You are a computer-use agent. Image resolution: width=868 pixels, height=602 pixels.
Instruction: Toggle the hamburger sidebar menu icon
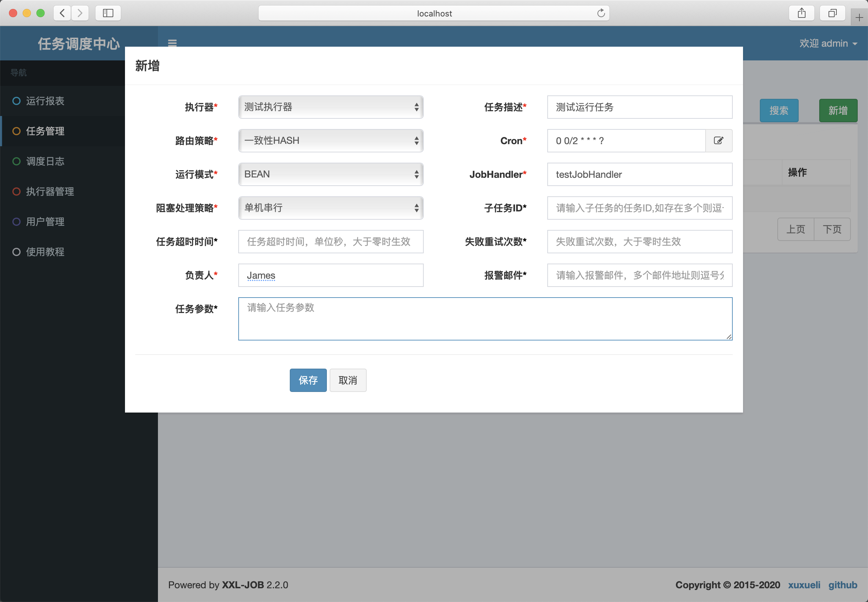coord(172,43)
